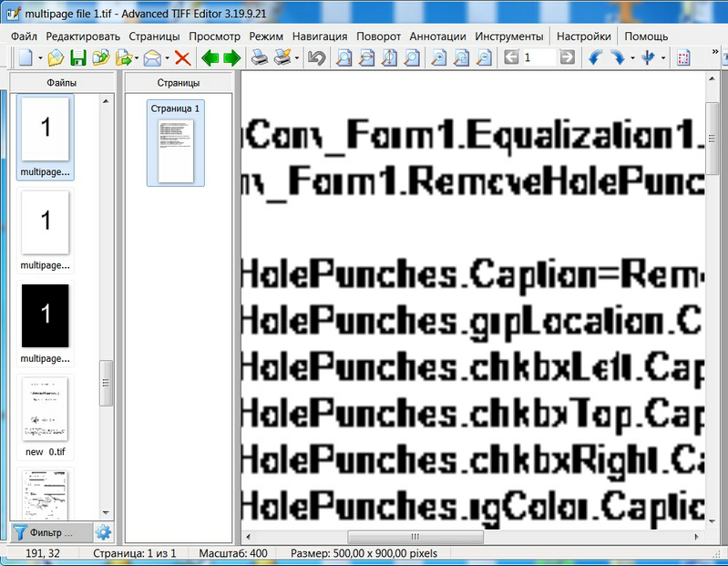Click document view scroll down arrow
This screenshot has height=566, width=728.
click(x=713, y=522)
